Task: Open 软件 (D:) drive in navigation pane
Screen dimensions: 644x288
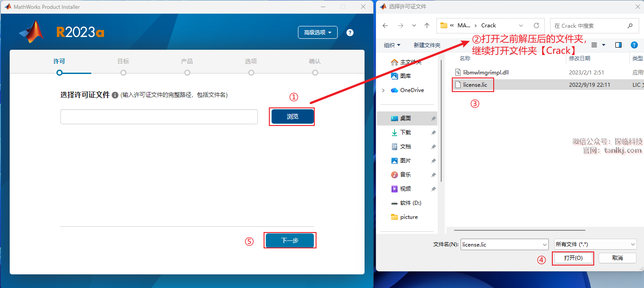Action: coord(407,203)
